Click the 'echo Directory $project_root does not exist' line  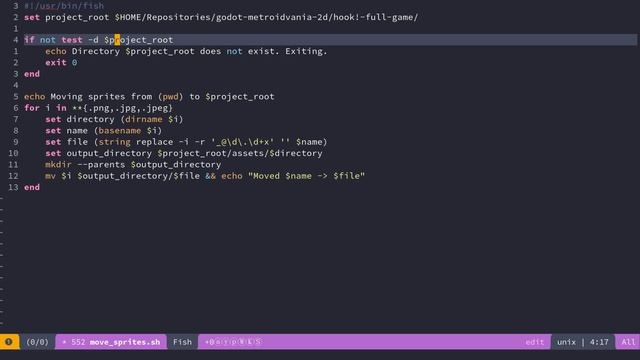coord(186,51)
